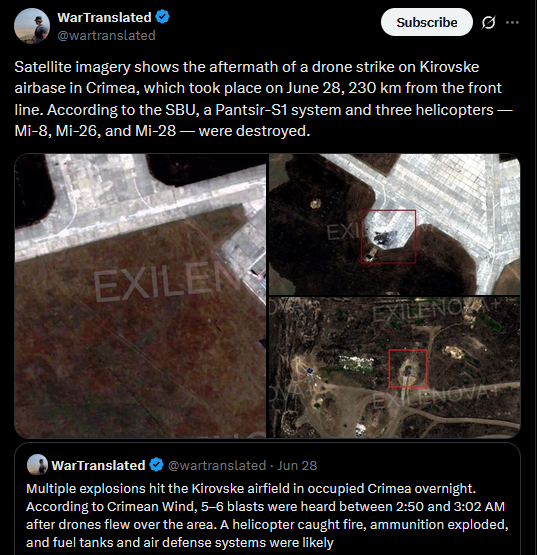537x555 pixels.
Task: Open the WarTranslated profile avatar at top
Action: coord(32,26)
